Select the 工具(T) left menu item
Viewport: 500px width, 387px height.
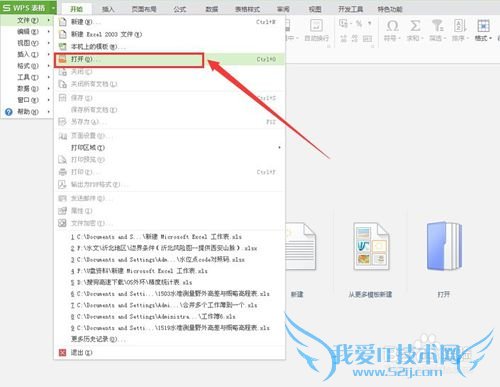coord(27,77)
